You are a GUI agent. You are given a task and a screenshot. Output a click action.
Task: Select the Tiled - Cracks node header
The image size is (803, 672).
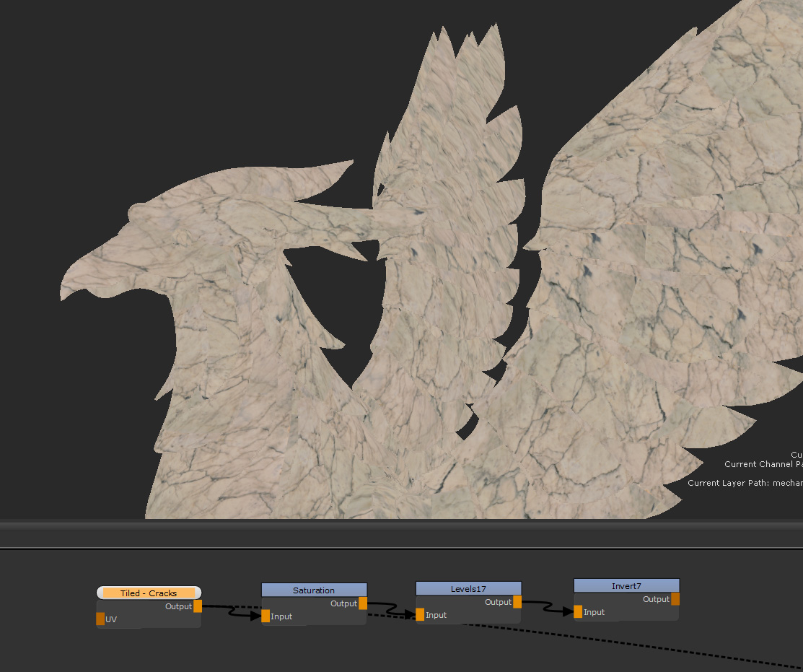[149, 593]
